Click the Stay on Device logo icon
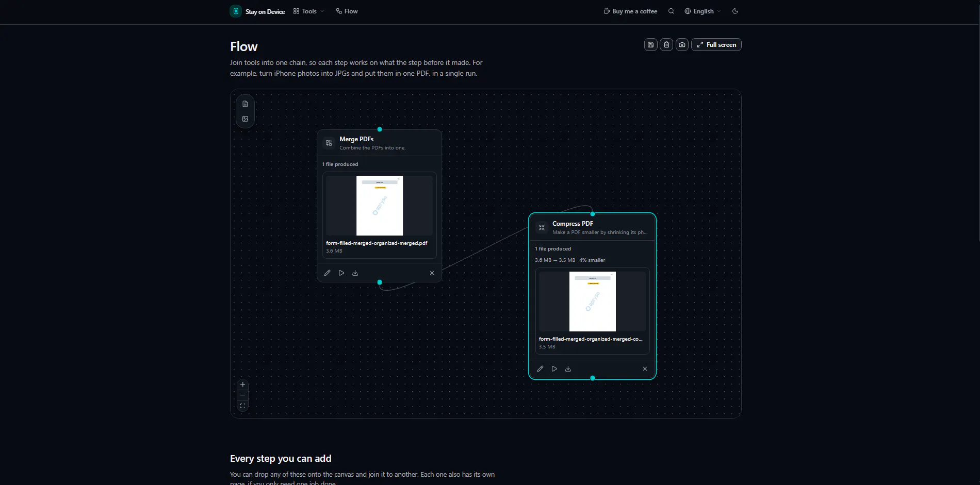The height and width of the screenshot is (485, 980). pyautogui.click(x=236, y=11)
